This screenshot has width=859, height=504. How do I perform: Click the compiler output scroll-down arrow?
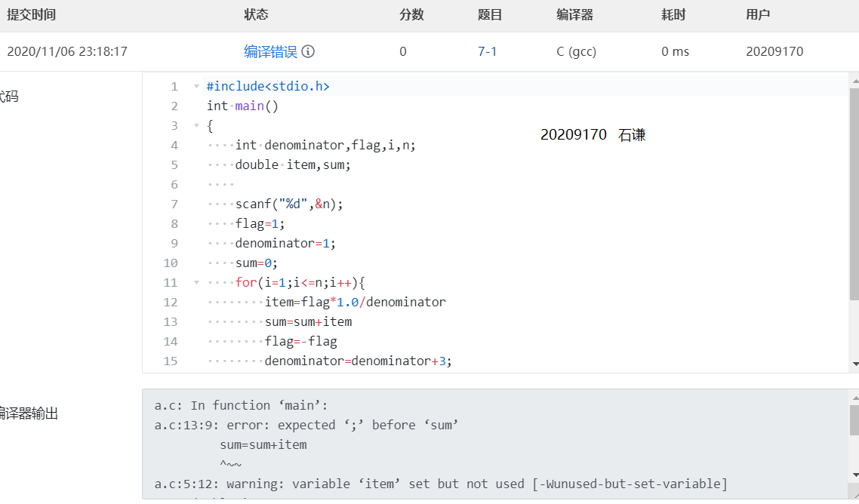tap(854, 475)
